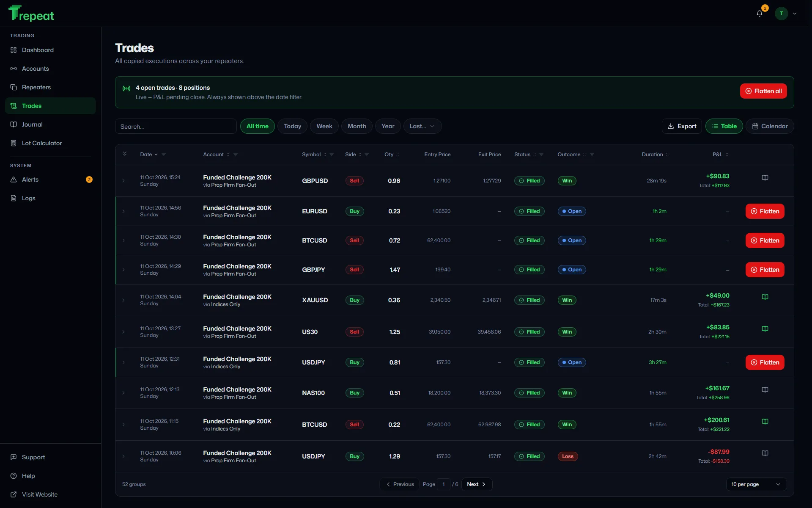Viewport: 812px width, 508px height.
Task: Switch to Table view
Action: coord(724,126)
